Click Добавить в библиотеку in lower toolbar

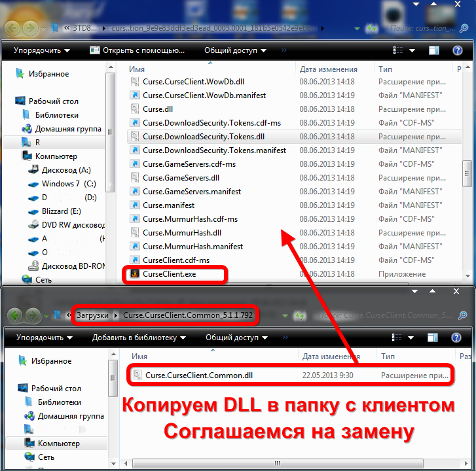(x=138, y=338)
